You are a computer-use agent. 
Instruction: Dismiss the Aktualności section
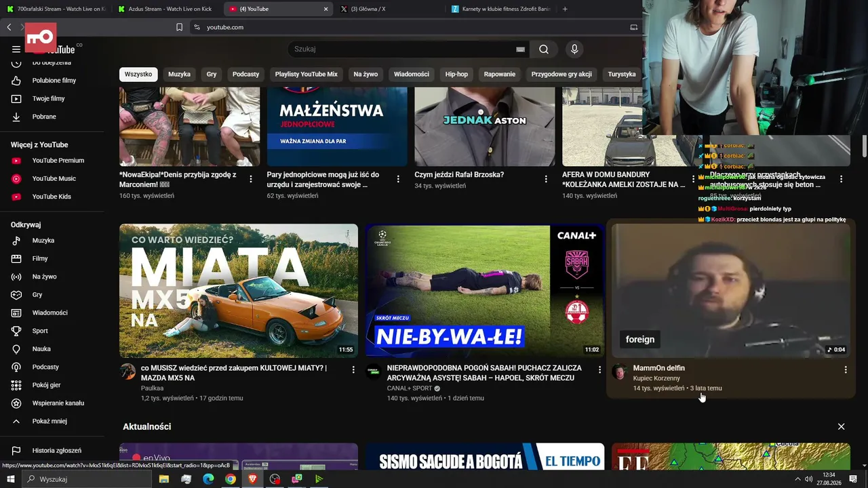[841, 426]
